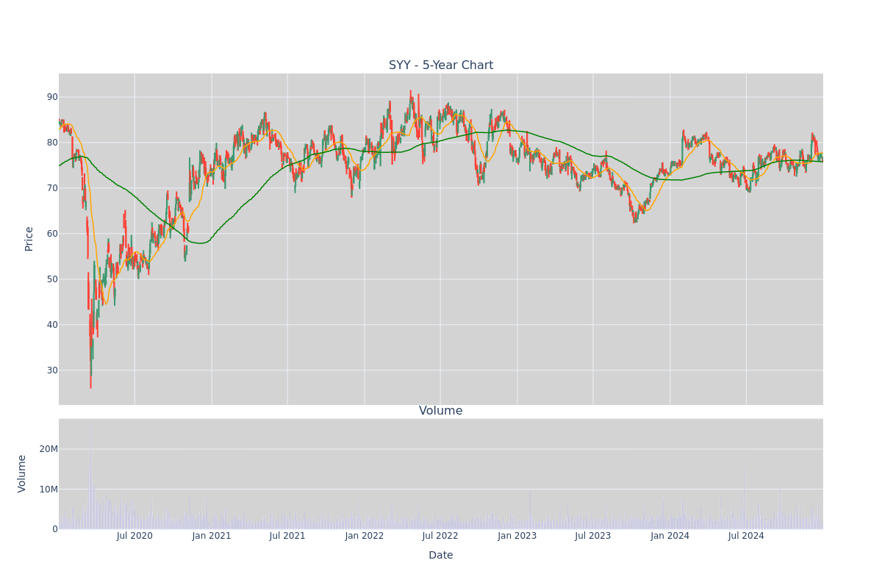Click the chart title SYY - 5-Year Chart

click(441, 65)
